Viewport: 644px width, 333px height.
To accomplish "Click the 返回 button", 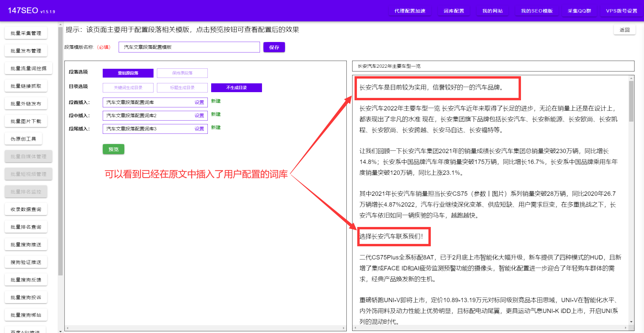I will 624,30.
